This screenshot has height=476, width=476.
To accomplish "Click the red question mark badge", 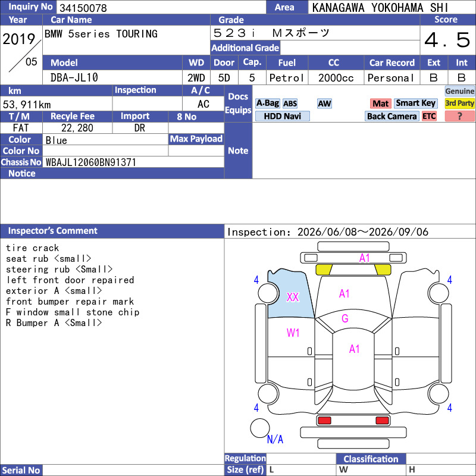I will coord(459,116).
